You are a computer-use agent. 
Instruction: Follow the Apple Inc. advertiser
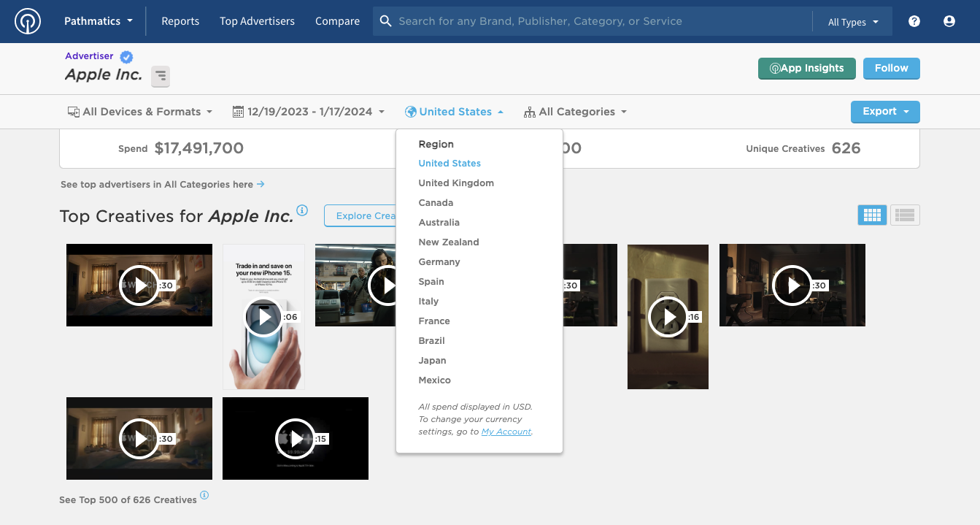(x=892, y=69)
